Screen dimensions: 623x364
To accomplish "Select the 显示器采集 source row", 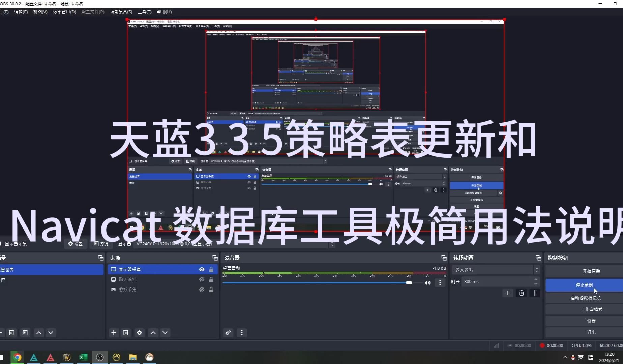I will pos(162,269).
